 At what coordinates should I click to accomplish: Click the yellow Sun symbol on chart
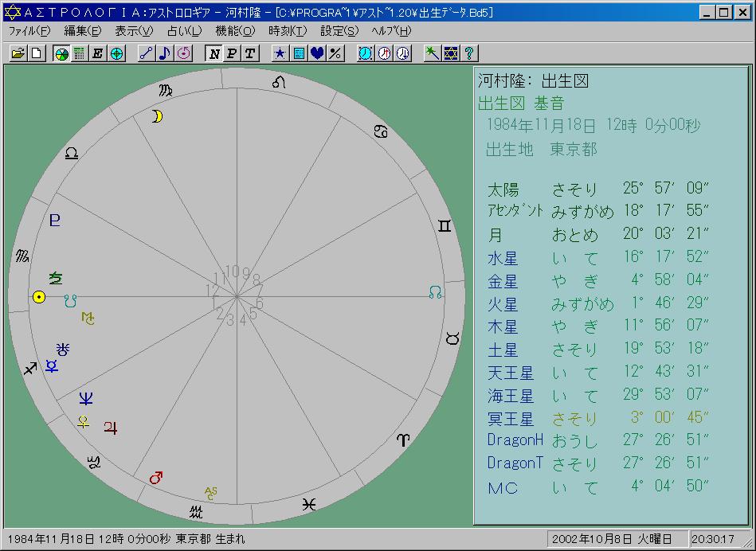[x=38, y=297]
